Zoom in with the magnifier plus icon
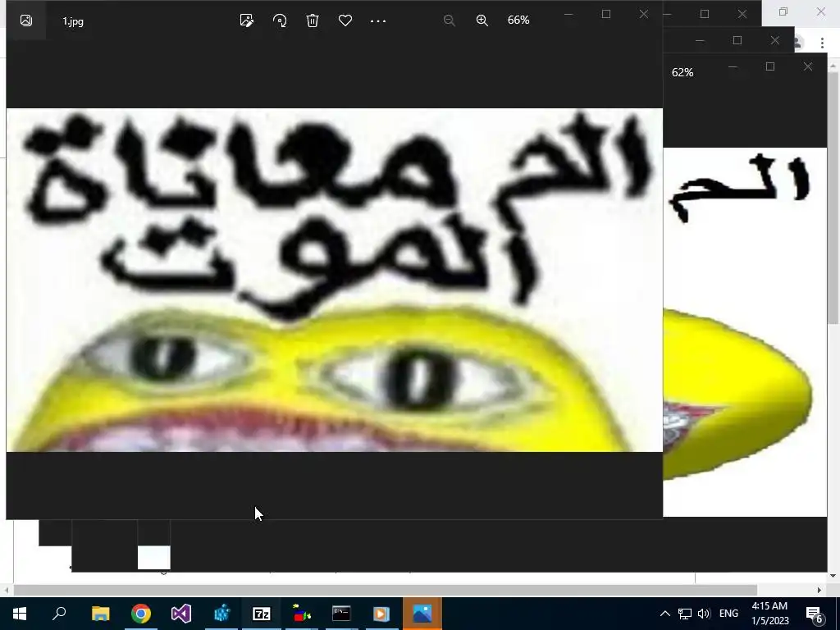This screenshot has height=630, width=840. (x=482, y=21)
